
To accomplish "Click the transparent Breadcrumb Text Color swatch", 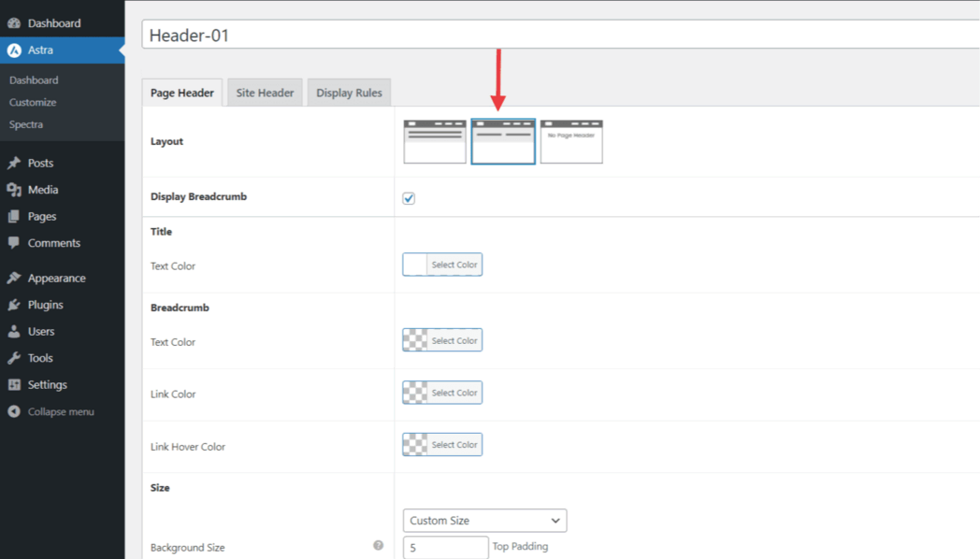I will [x=415, y=340].
